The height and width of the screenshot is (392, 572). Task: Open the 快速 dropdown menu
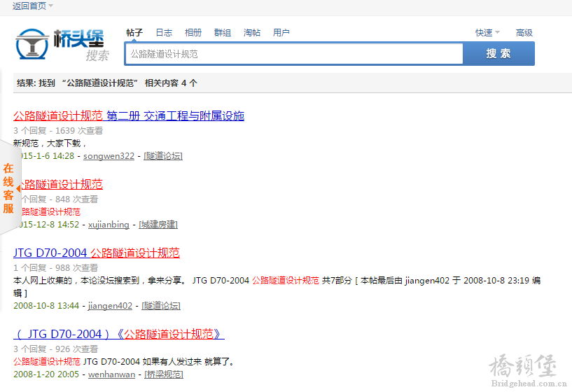(x=487, y=33)
